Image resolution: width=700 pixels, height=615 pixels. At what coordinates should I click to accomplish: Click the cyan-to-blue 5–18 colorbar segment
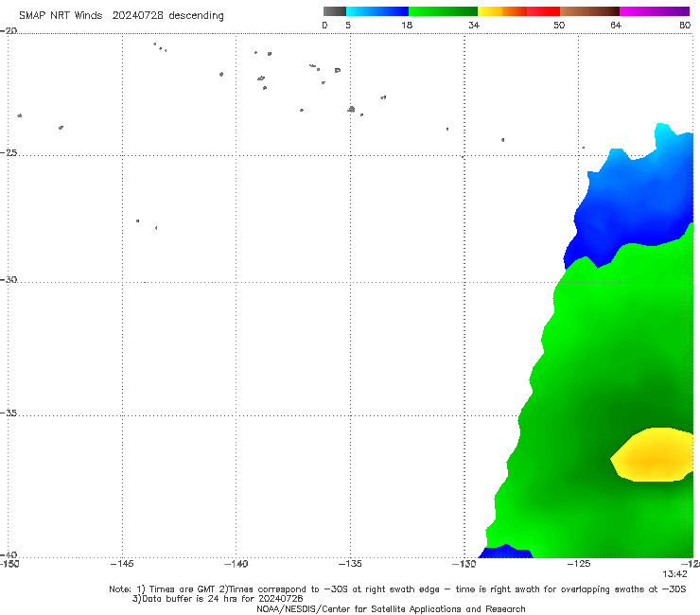coord(377,11)
